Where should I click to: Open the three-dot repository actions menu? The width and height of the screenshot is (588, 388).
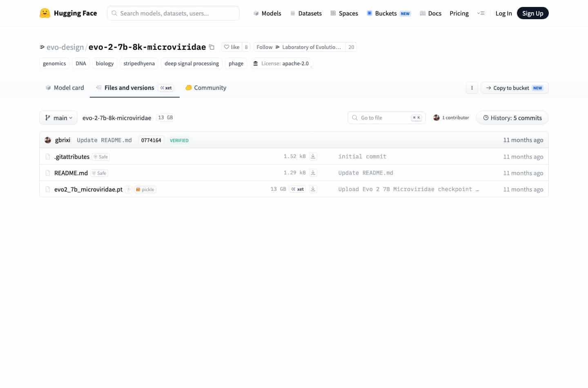(472, 88)
